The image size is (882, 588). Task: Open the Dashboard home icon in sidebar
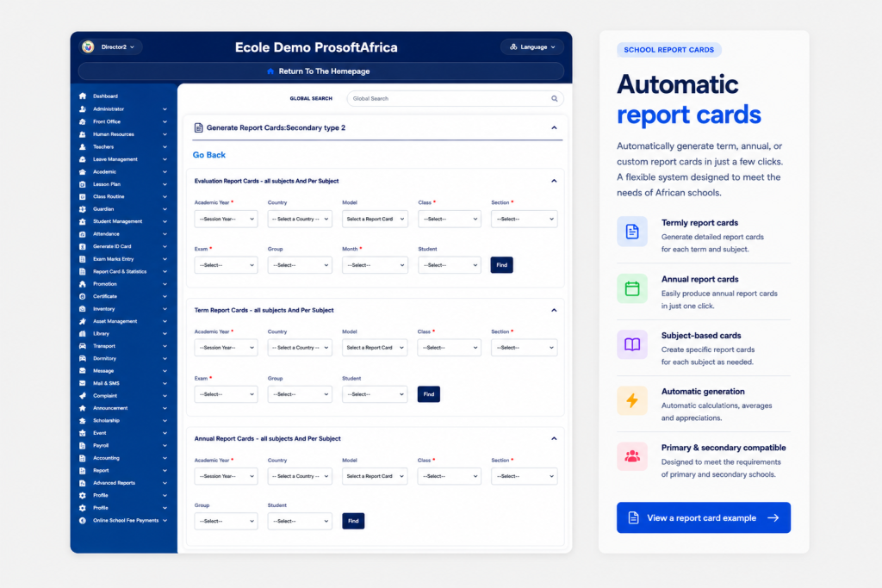(x=83, y=96)
